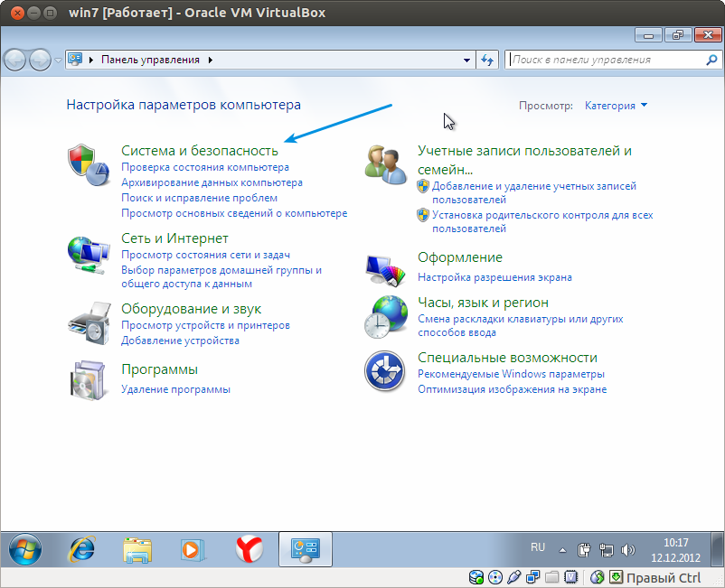
Task: Click Добавление и удаление учетных записей
Action: tap(534, 192)
